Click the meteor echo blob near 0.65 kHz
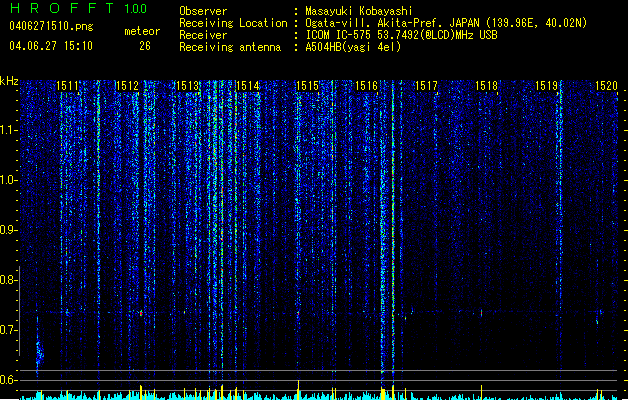Screen dimensions: 629x400 pyautogui.click(x=39, y=353)
